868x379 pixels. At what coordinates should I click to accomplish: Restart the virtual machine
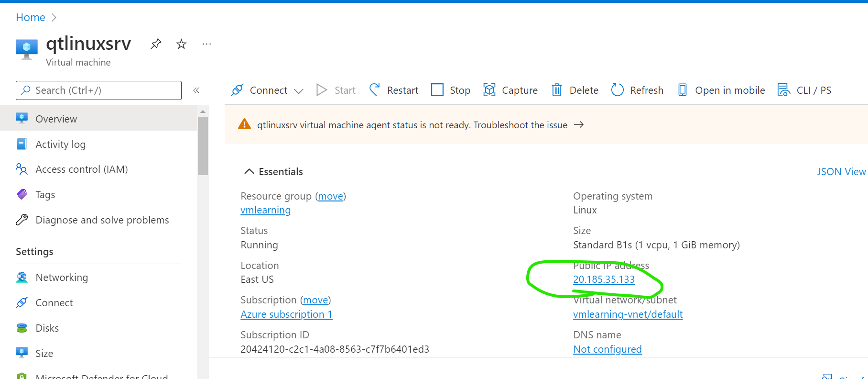click(394, 90)
